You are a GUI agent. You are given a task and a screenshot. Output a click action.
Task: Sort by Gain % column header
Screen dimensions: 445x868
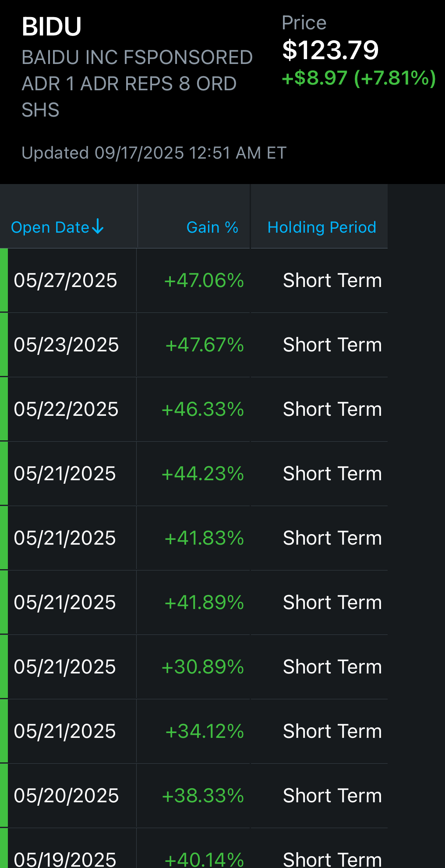coord(212,227)
